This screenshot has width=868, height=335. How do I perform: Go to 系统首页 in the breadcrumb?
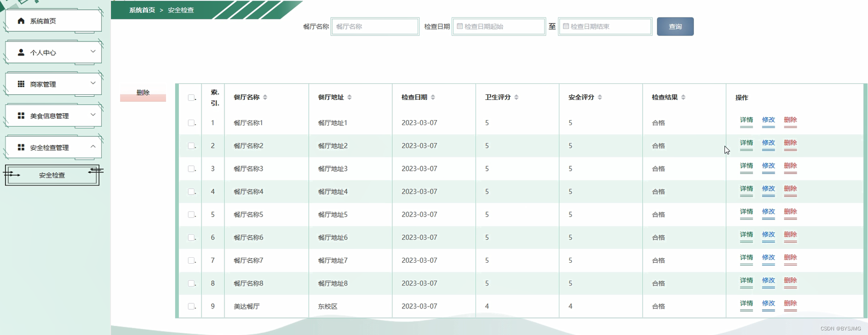142,10
